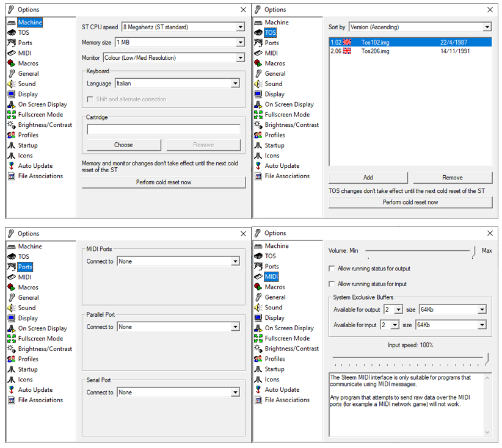The image size is (502, 448).
Task: Click Display monitor icon in bottom-right window
Action: tap(258, 318)
